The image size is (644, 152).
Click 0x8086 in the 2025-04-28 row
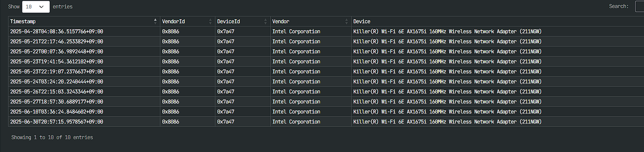point(171,31)
